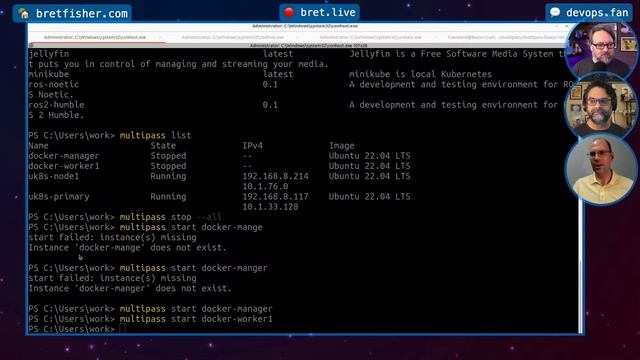This screenshot has width=640, height=360.
Task: Click 'minikube is local Kubernetes' description
Action: 420,74
